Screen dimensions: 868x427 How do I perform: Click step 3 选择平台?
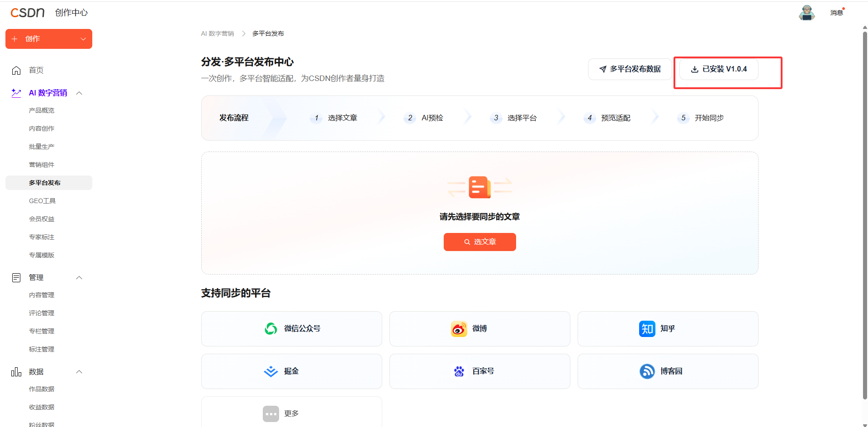[x=513, y=118]
